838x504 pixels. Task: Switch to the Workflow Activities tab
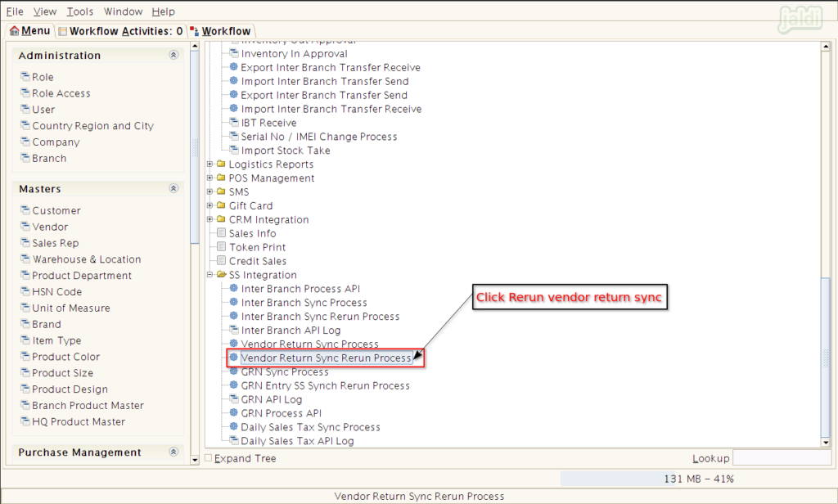point(120,31)
